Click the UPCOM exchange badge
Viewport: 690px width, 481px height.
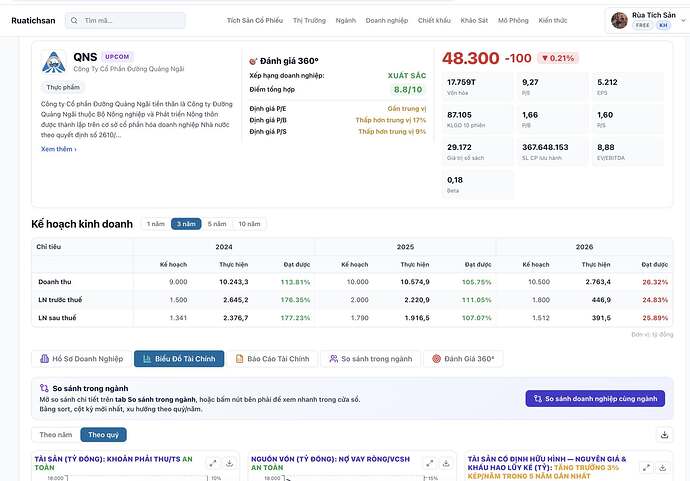coord(117,57)
